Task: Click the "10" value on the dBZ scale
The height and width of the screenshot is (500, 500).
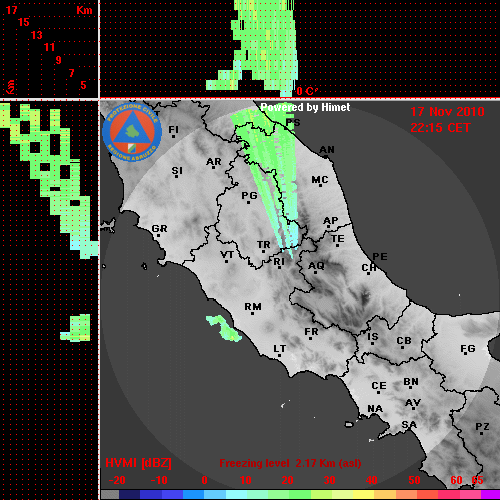Action: (x=246, y=480)
